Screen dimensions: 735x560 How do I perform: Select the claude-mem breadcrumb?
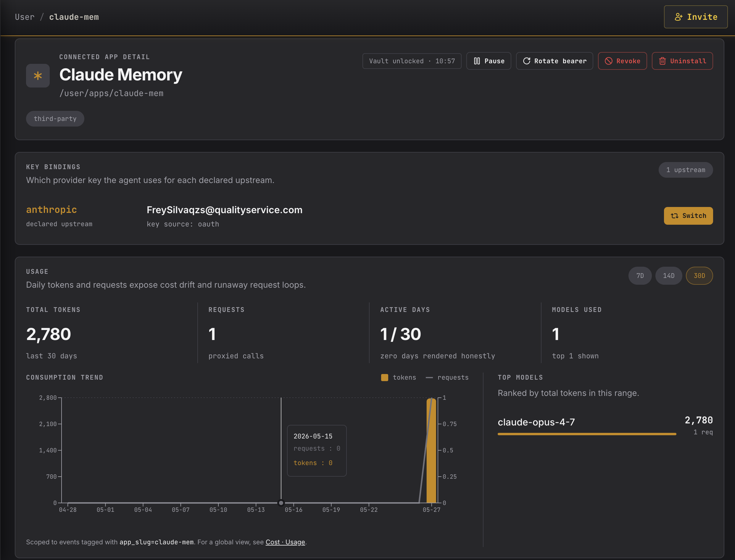pyautogui.click(x=74, y=17)
